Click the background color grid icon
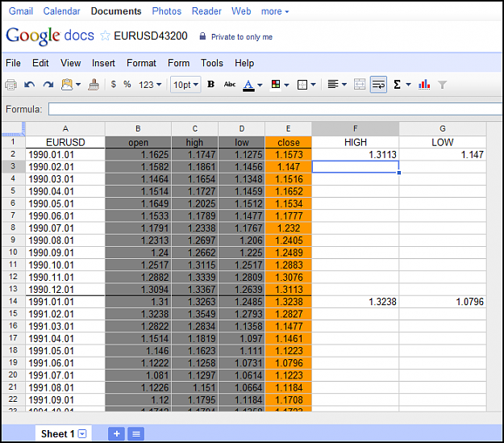Screen dimensions: 504x443 (276, 84)
